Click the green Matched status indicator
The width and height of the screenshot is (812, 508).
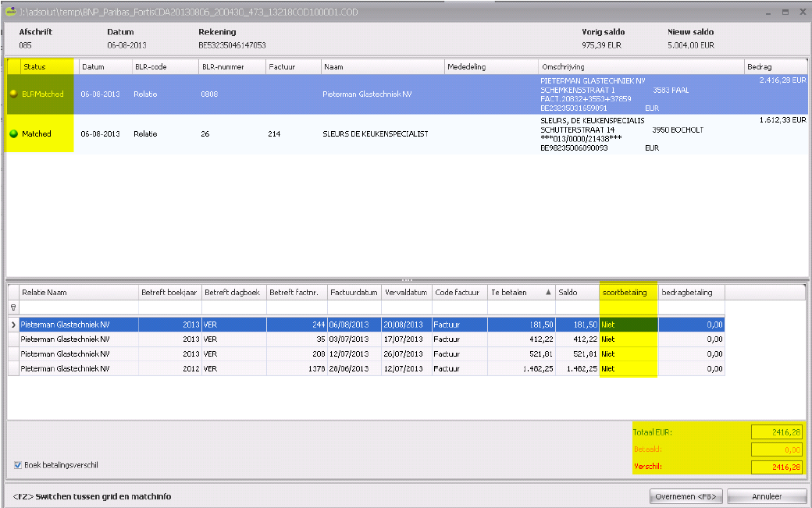pos(12,134)
